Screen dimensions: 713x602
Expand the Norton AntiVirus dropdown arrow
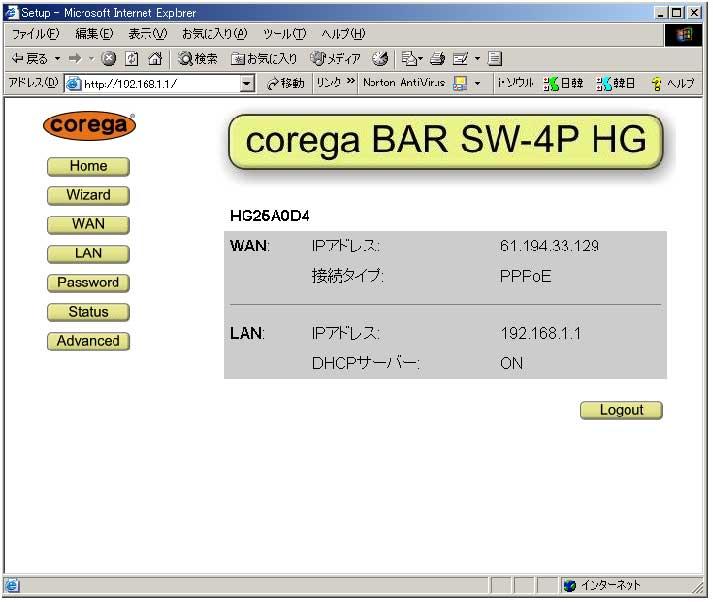(x=477, y=84)
